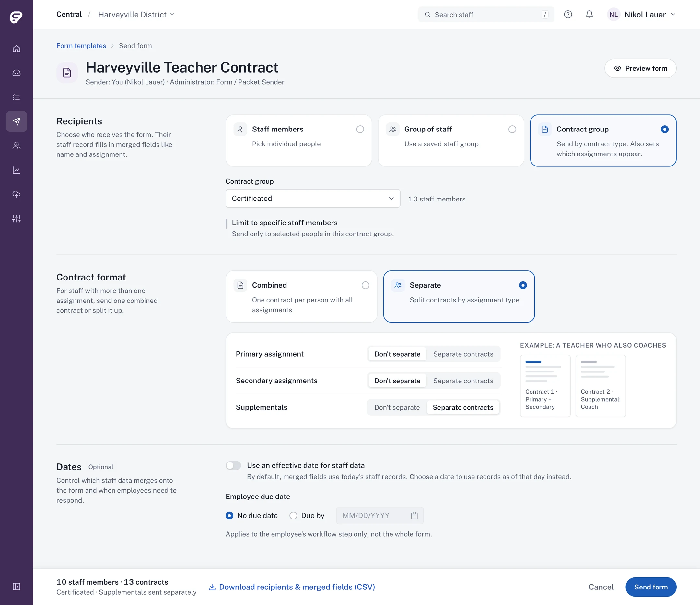Image resolution: width=700 pixels, height=605 pixels.
Task: Open the cloud upload icon in sidebar
Action: tap(16, 194)
